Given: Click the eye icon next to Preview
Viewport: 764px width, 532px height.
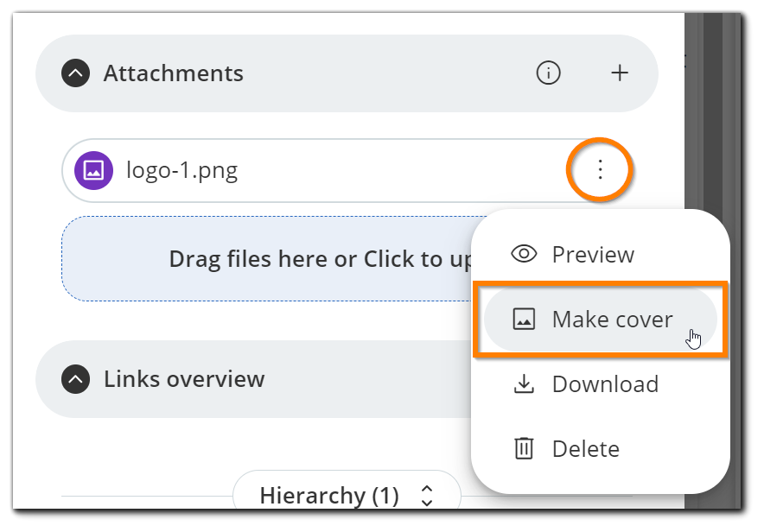Looking at the screenshot, I should tap(524, 254).
